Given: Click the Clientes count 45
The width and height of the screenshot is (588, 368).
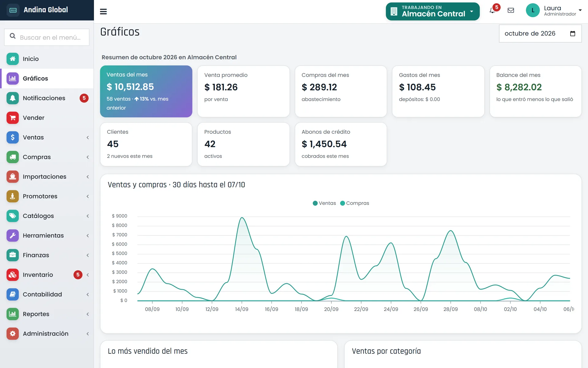Looking at the screenshot, I should pos(113,144).
